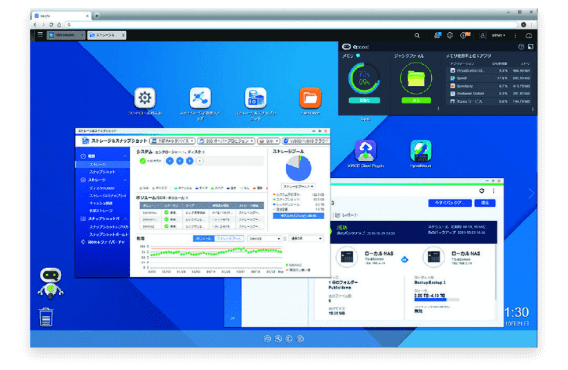Select Cache Acceleration item in storage sidebar
568x370 pixels.
point(101,203)
